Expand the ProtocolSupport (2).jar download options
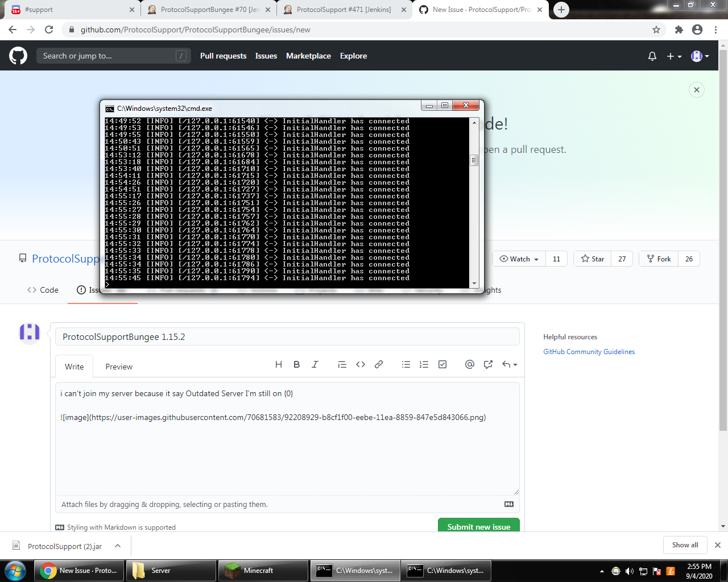 tap(118, 545)
